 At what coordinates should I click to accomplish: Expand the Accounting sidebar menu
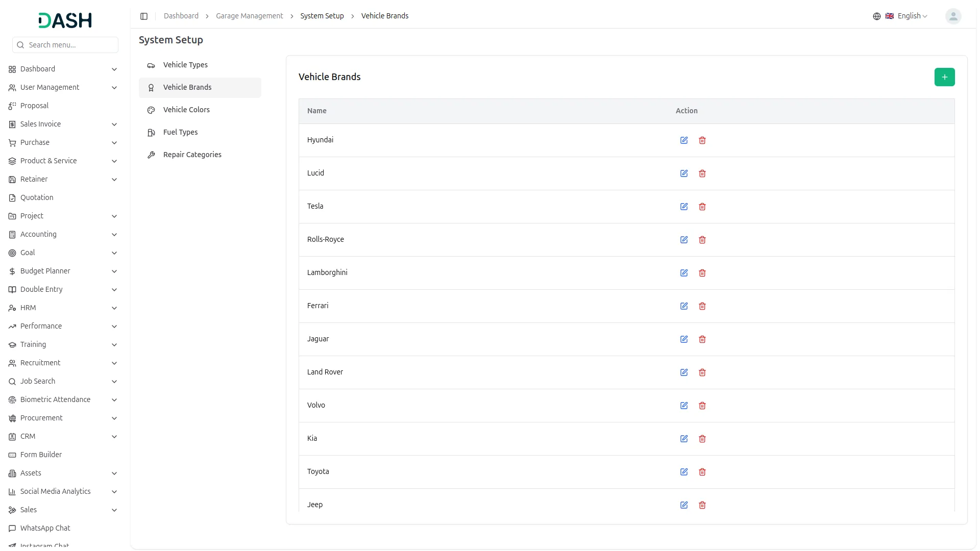[63, 234]
